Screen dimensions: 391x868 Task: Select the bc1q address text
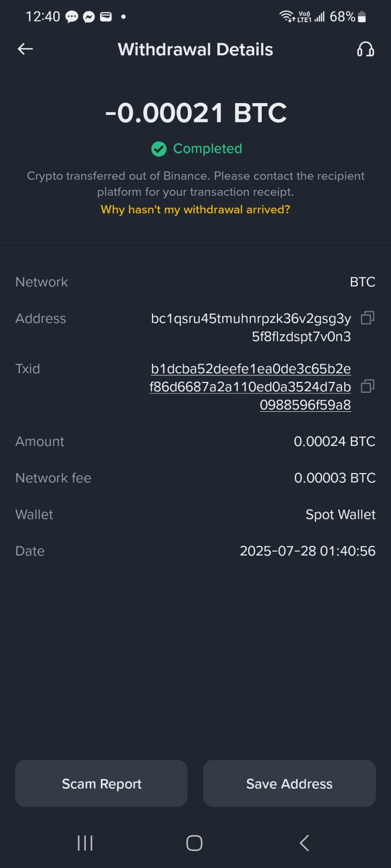[251, 327]
